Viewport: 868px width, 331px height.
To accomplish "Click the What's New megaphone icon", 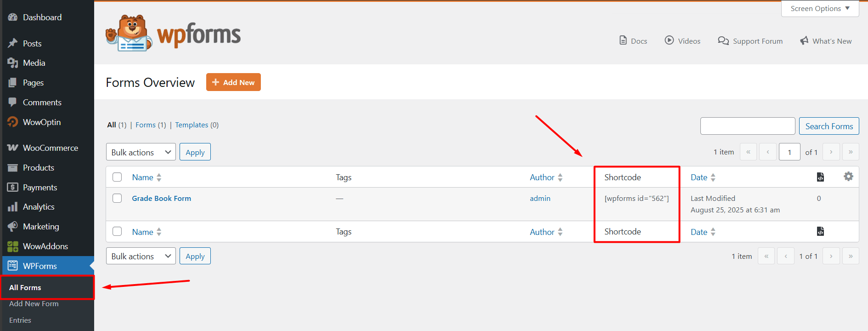I will pyautogui.click(x=804, y=40).
